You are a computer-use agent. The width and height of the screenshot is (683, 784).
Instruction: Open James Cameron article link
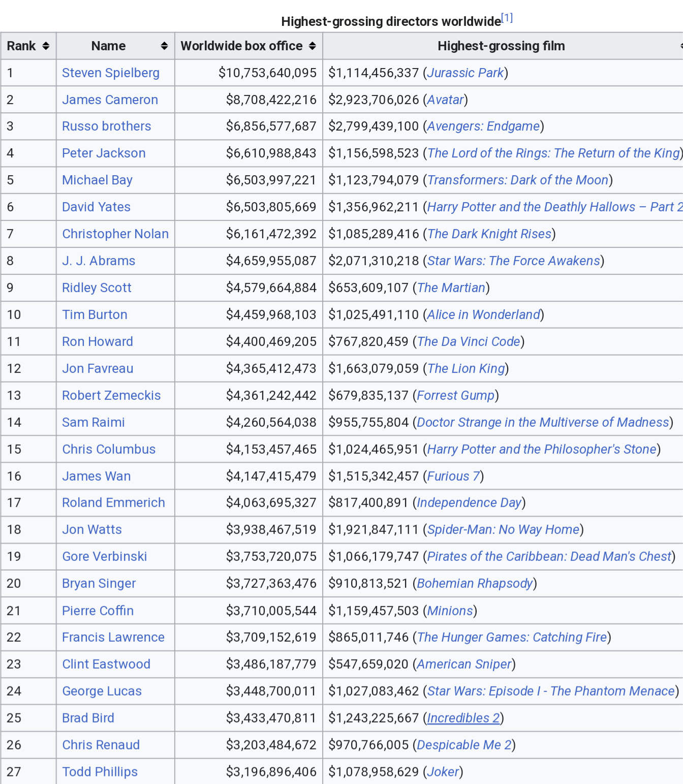(x=110, y=100)
